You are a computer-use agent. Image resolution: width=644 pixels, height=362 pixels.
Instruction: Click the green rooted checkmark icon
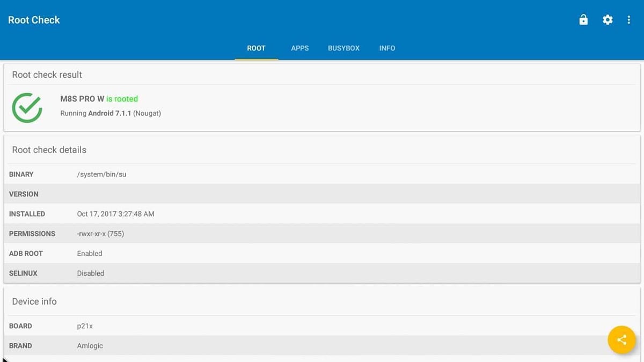pyautogui.click(x=27, y=107)
